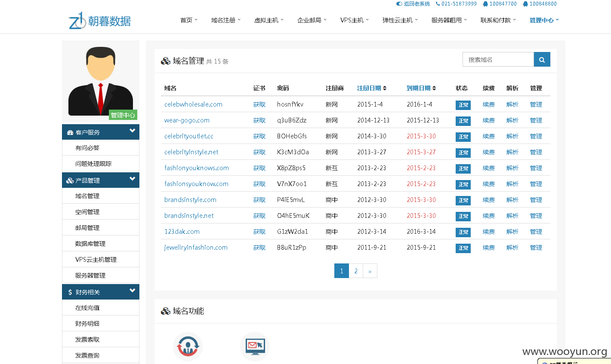Click the pagination next » button

point(370,271)
